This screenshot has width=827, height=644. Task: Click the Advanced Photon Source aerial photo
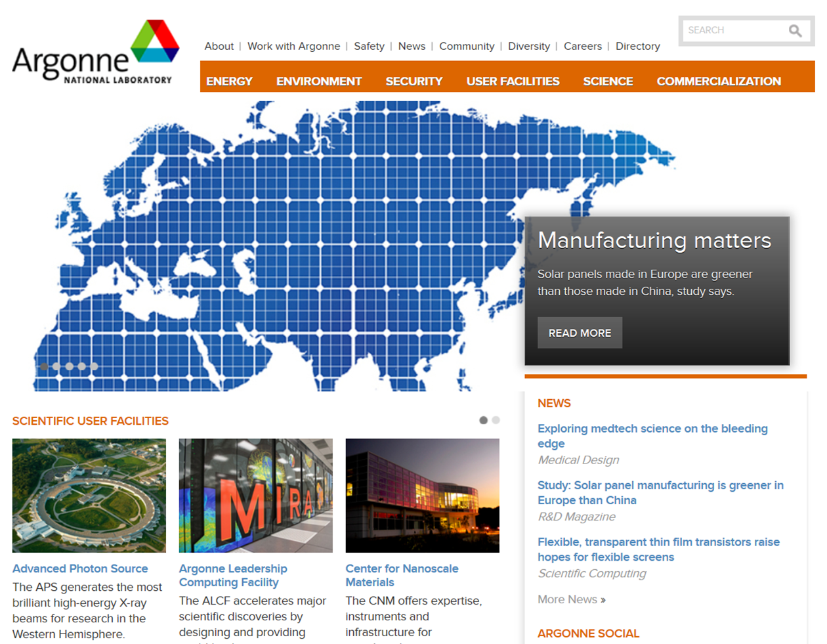coord(89,496)
